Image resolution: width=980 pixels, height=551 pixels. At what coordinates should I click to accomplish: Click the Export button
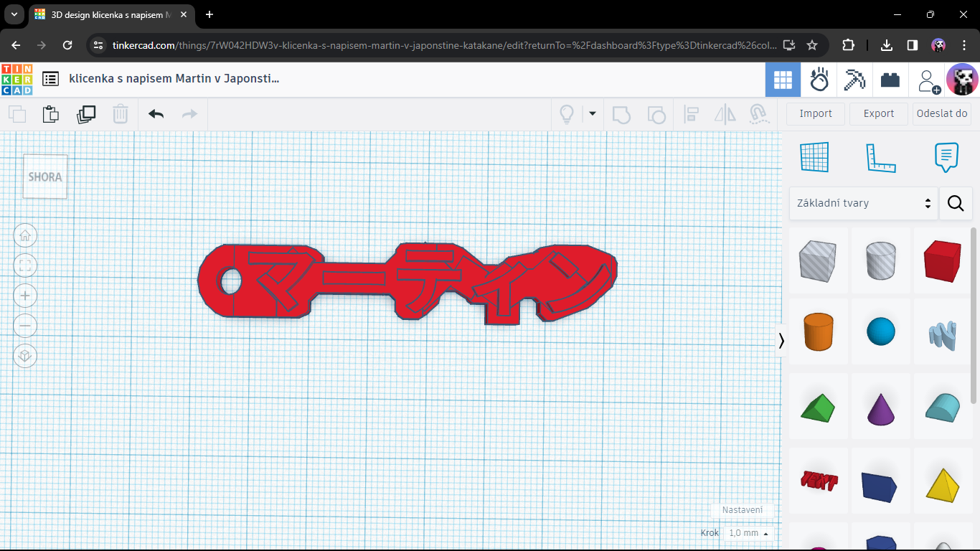tap(879, 113)
